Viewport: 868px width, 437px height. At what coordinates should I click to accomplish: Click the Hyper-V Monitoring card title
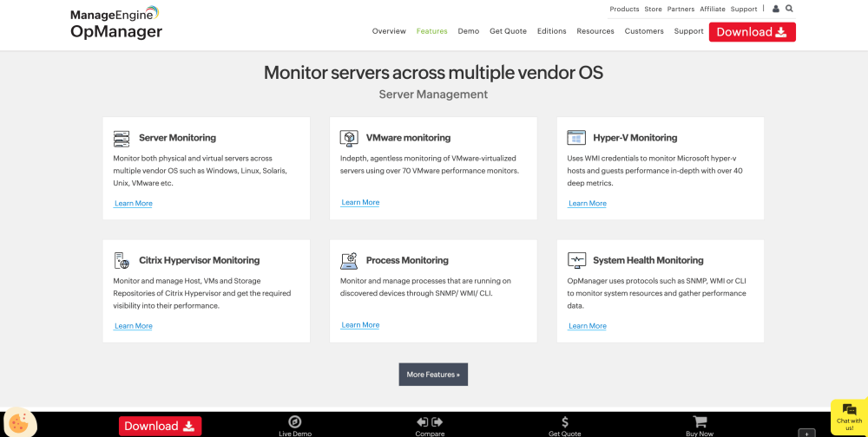pyautogui.click(x=635, y=138)
